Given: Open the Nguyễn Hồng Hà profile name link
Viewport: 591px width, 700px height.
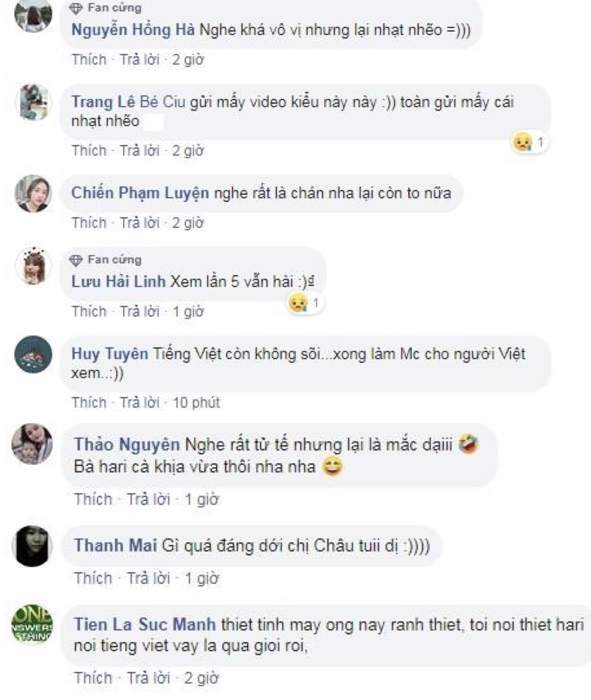Looking at the screenshot, I should 133,30.
